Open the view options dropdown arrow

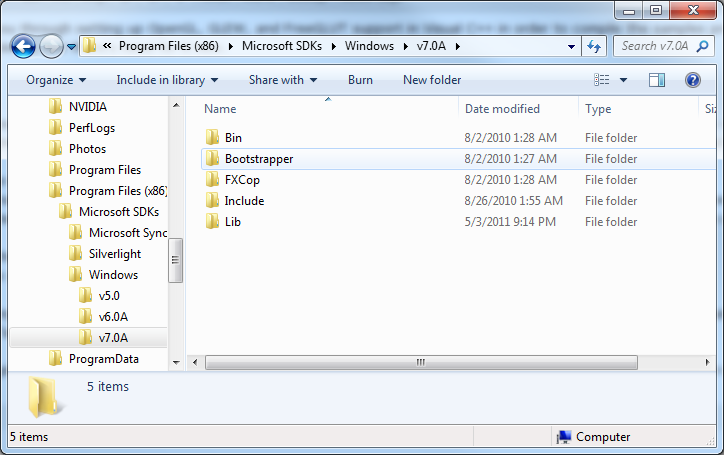[x=623, y=80]
